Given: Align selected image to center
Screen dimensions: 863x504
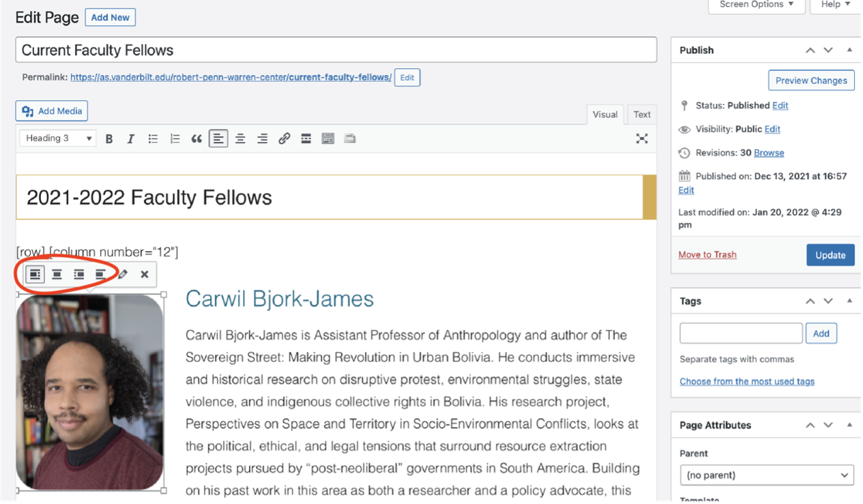Looking at the screenshot, I should pyautogui.click(x=57, y=274).
